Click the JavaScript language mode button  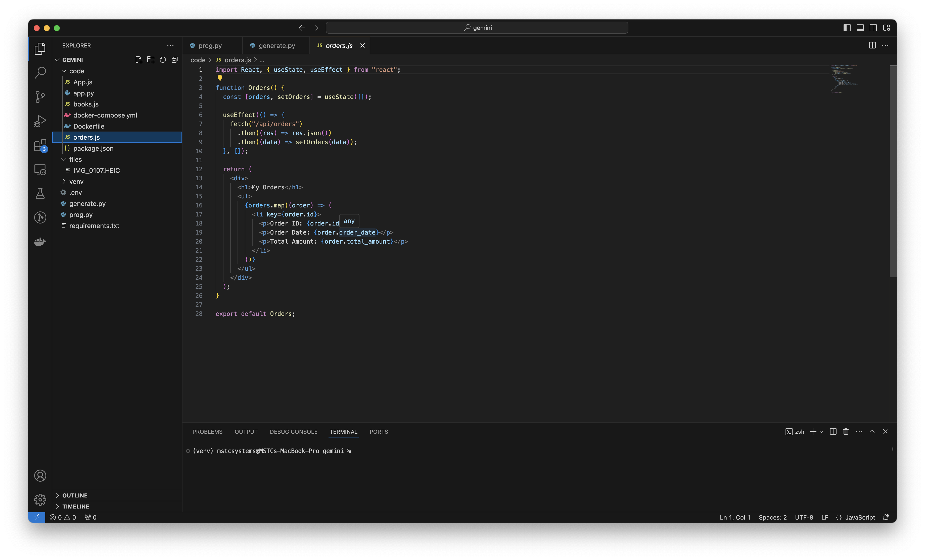pyautogui.click(x=860, y=517)
